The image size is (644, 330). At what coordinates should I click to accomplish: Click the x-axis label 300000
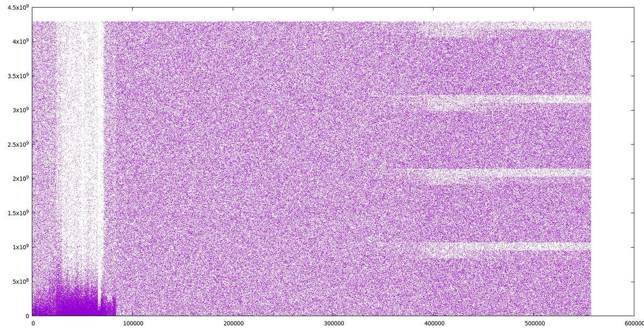click(x=333, y=324)
